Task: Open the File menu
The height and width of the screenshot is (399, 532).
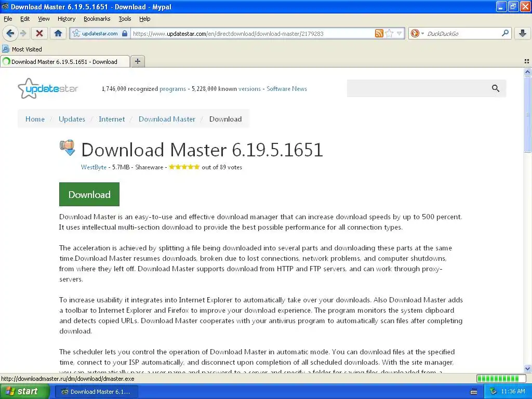Action: pos(8,19)
